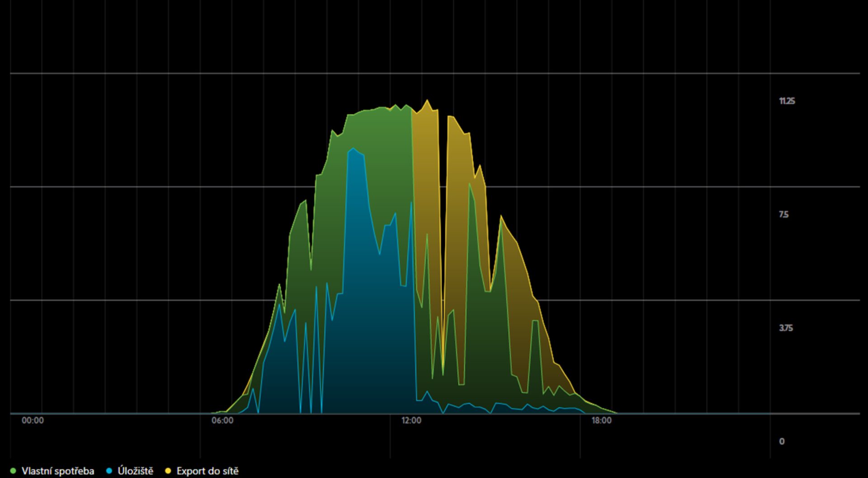Viewport: 868px width, 478px height.
Task: Click the 7.5 y-axis value label
Action: 783,214
